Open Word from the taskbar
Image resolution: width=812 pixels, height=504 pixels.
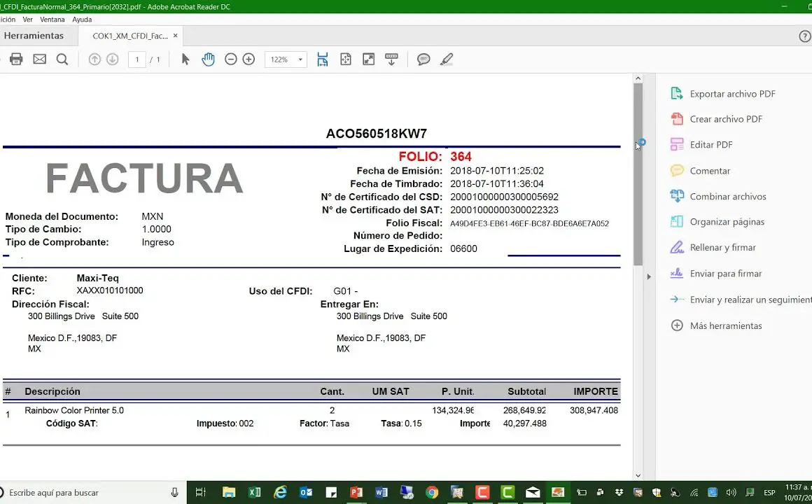(x=381, y=493)
